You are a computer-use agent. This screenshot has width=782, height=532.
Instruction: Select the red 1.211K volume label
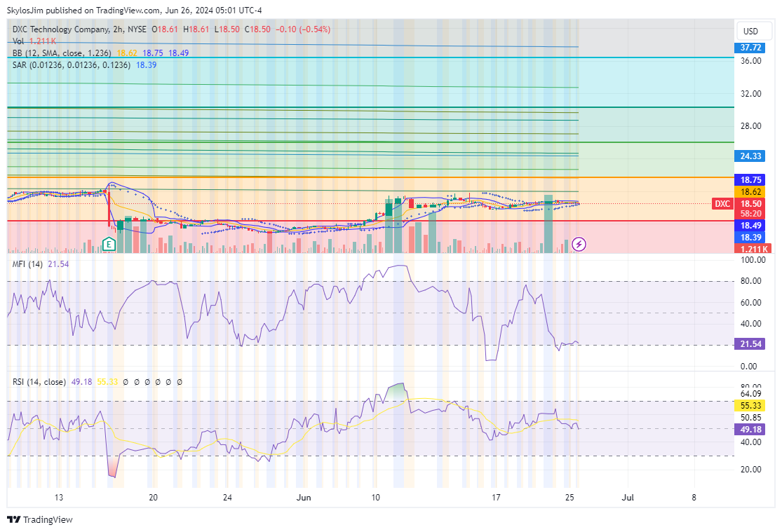(x=752, y=249)
